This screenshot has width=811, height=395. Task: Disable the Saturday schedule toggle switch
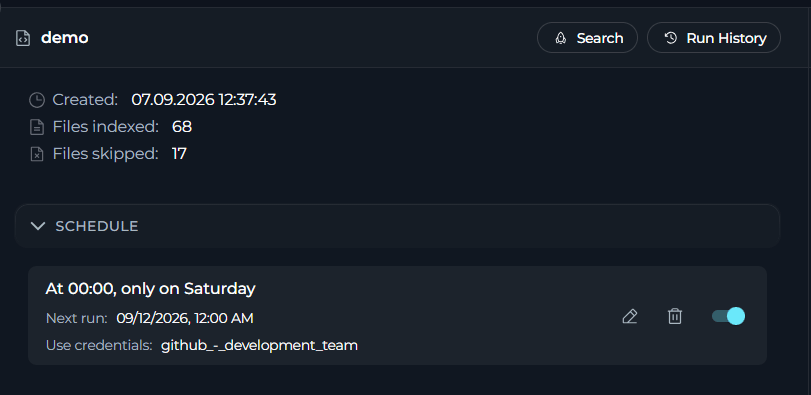tap(729, 316)
